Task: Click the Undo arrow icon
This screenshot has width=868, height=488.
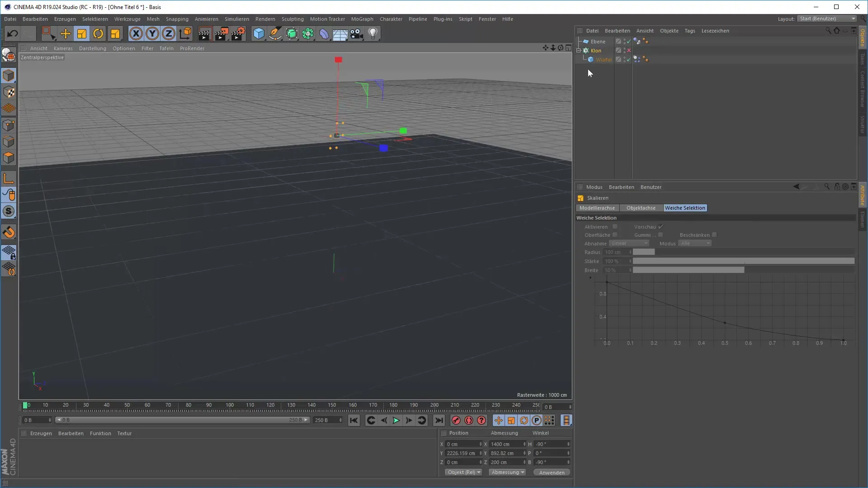Action: click(12, 33)
